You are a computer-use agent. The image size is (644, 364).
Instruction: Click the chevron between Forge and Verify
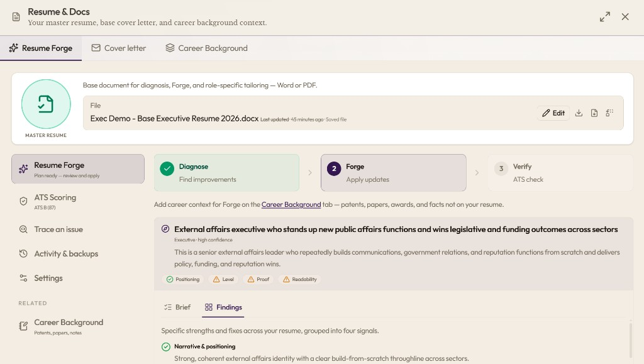coord(477,173)
